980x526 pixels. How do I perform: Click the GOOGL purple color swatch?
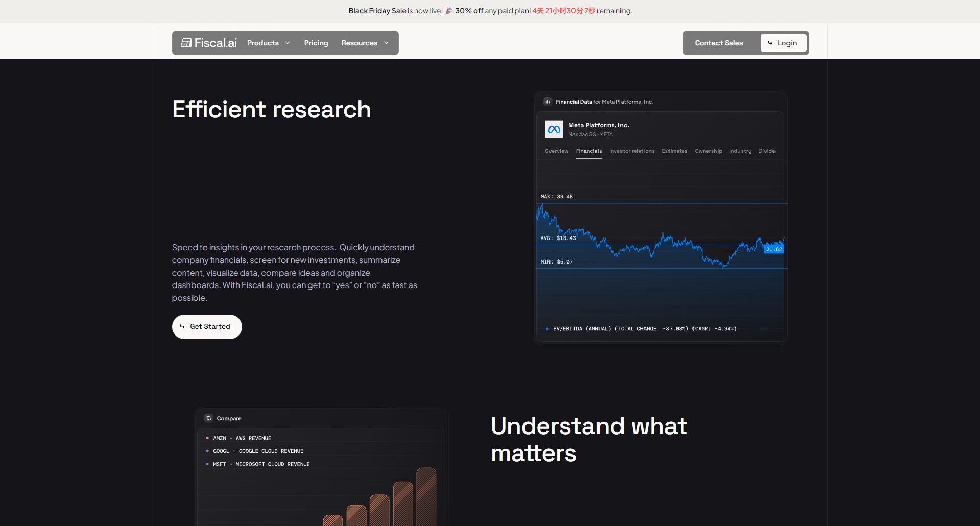[207, 451]
